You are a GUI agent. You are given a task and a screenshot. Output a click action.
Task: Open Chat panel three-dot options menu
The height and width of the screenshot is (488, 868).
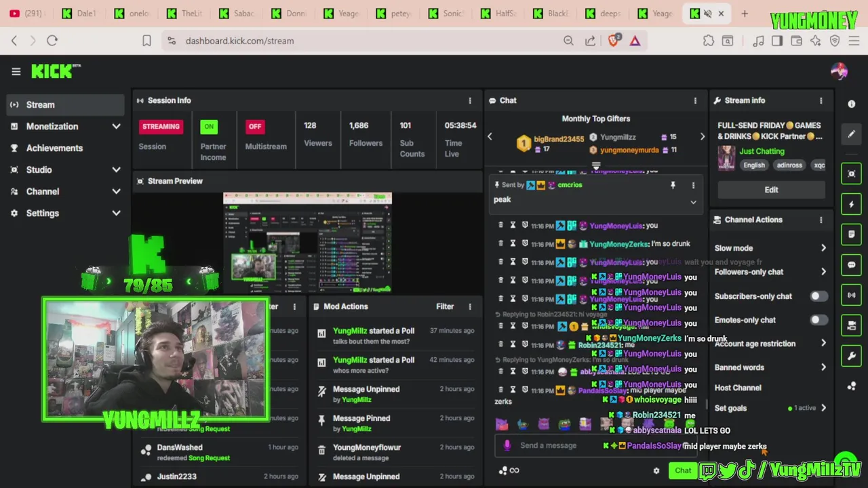pyautogui.click(x=694, y=100)
